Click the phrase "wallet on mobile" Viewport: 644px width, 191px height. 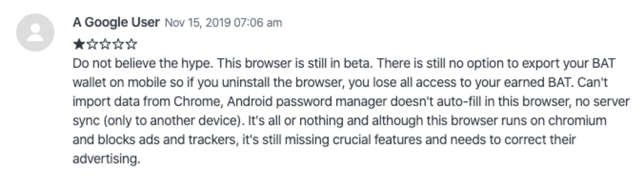[117, 83]
